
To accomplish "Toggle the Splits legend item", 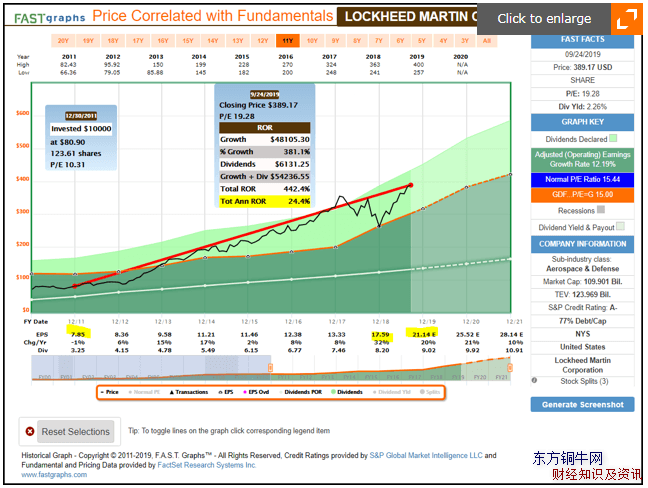I will click(430, 392).
